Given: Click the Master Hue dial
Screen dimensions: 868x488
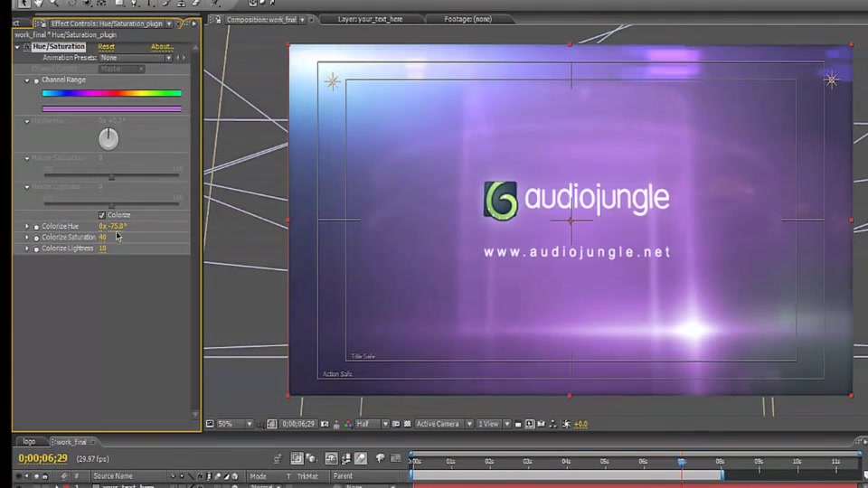Looking at the screenshot, I should [108, 139].
